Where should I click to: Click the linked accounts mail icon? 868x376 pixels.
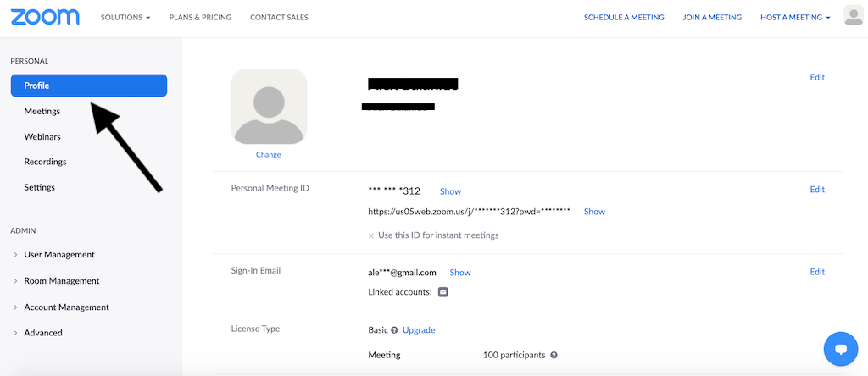coord(442,292)
